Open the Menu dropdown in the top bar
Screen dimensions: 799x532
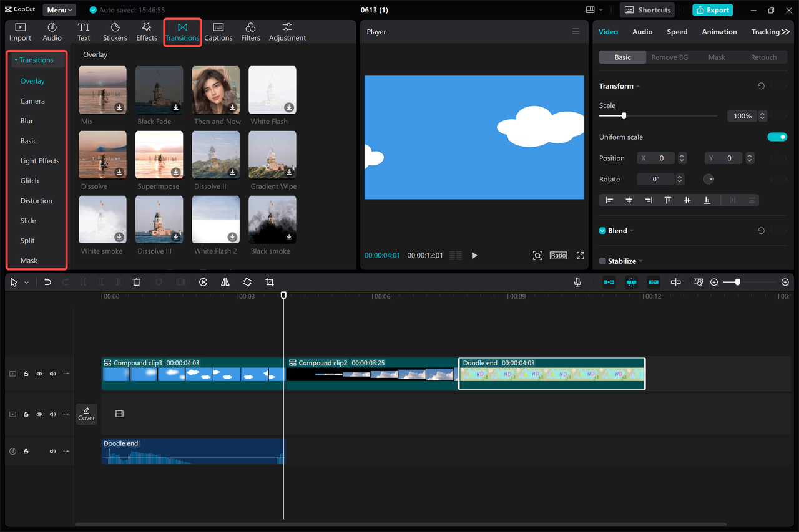(59, 9)
